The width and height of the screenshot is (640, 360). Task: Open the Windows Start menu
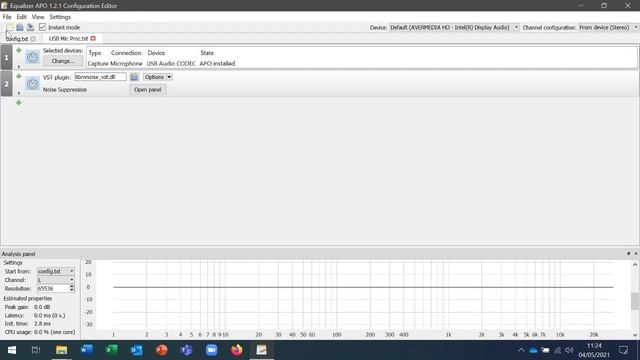click(x=12, y=350)
